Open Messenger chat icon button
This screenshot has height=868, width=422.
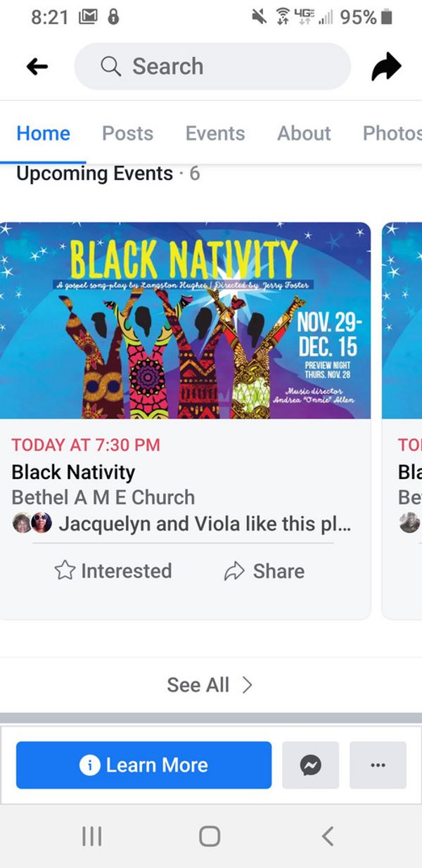pyautogui.click(x=310, y=765)
